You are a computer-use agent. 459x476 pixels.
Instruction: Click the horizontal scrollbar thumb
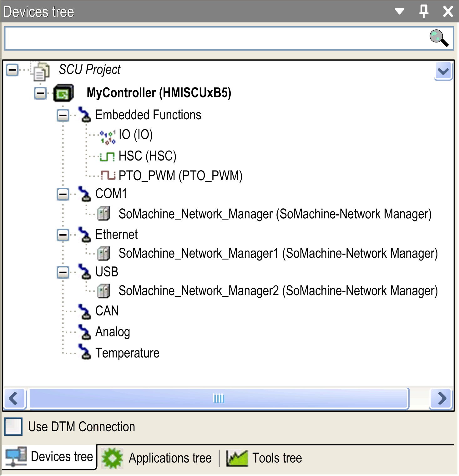(219, 399)
